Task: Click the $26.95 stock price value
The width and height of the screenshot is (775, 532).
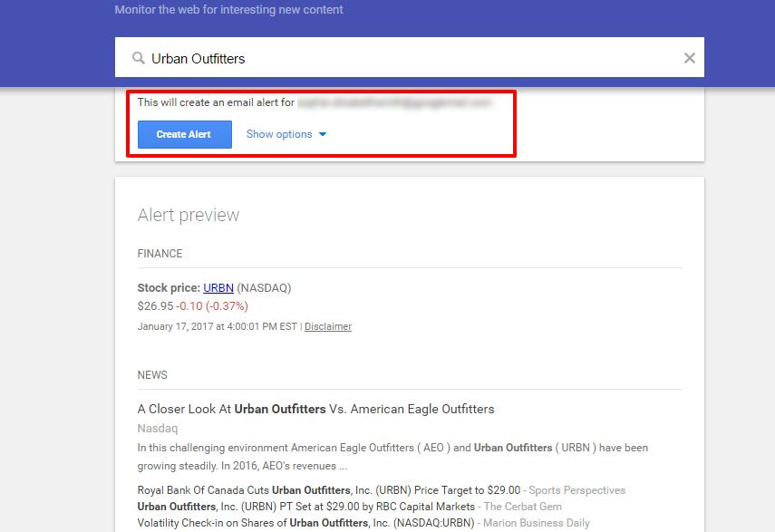Action: pos(155,306)
